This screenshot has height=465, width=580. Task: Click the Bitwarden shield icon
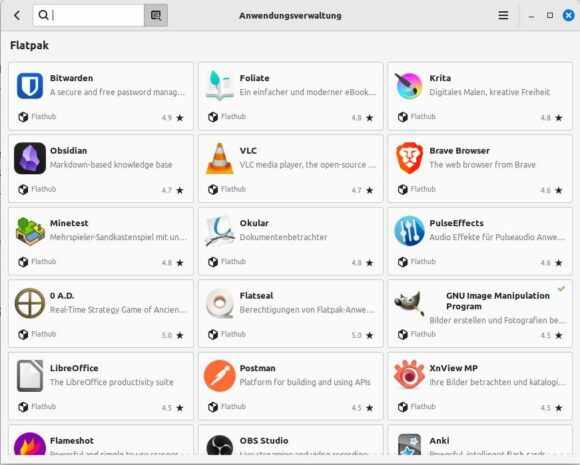pyautogui.click(x=30, y=86)
